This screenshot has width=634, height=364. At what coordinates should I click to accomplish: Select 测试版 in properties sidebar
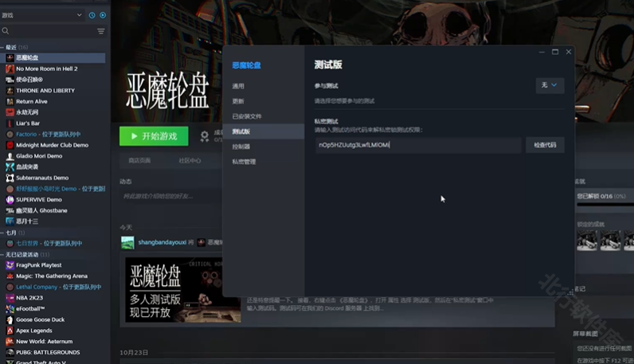pos(263,131)
